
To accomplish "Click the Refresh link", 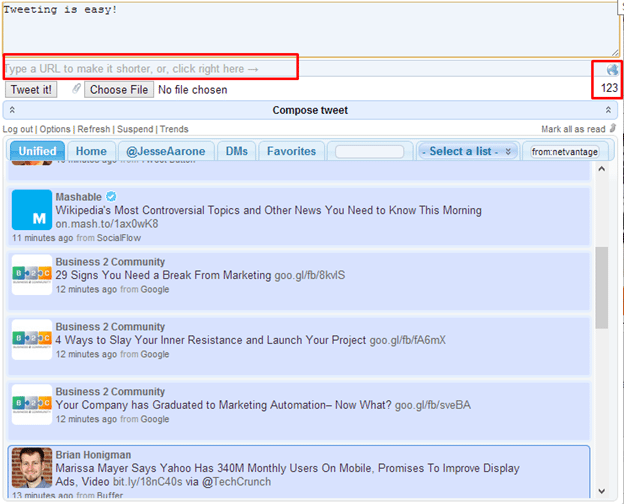I will [x=94, y=129].
